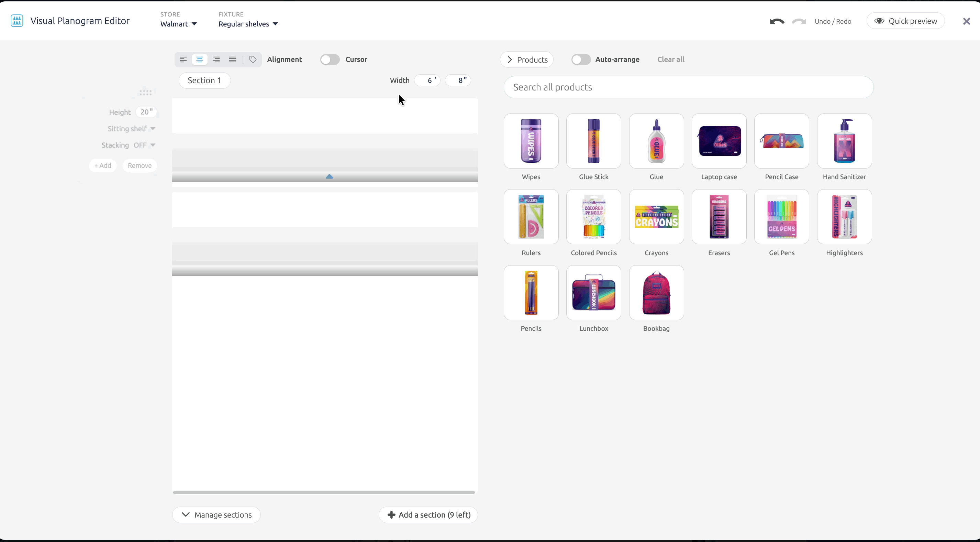Select justify alignment icon
The image size is (980, 542).
point(232,59)
